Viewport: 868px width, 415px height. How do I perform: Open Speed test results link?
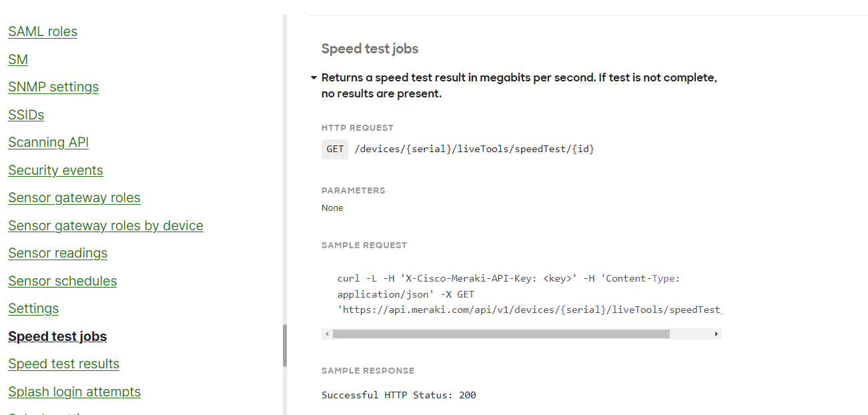[63, 364]
